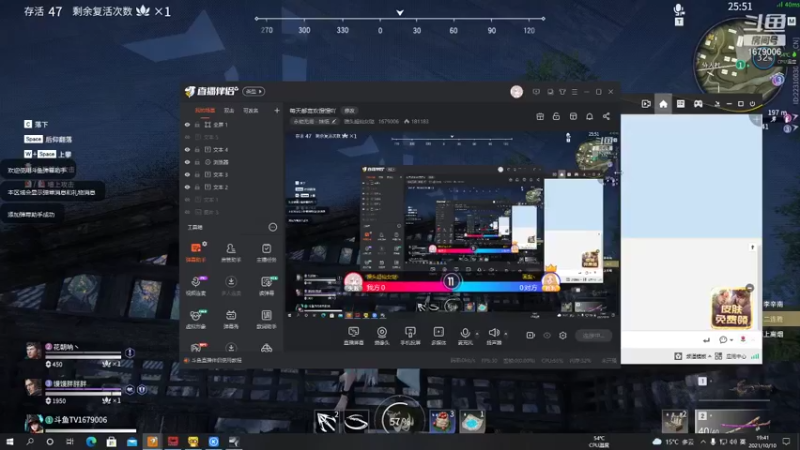Click the 扬声器 speaker icon
Image resolution: width=800 pixels, height=450 pixels.
(493, 333)
